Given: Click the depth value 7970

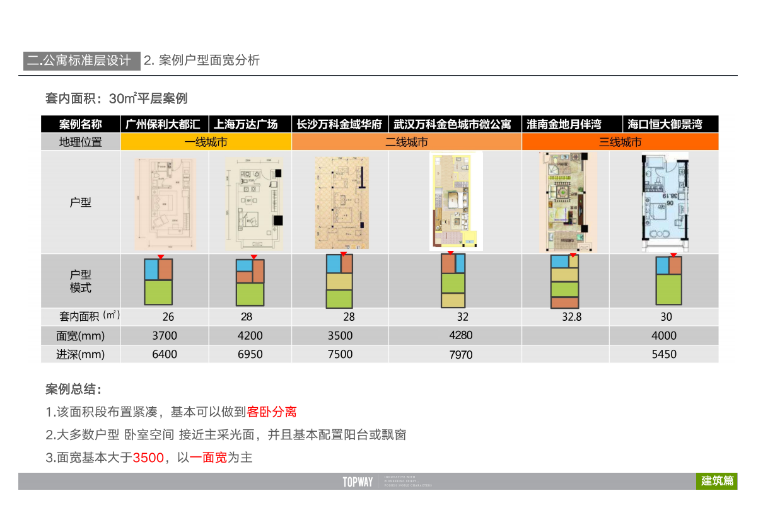Looking at the screenshot, I should 461,355.
